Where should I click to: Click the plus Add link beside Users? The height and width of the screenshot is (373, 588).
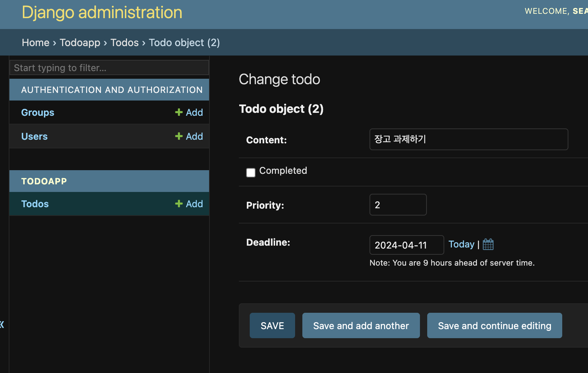[x=189, y=136]
